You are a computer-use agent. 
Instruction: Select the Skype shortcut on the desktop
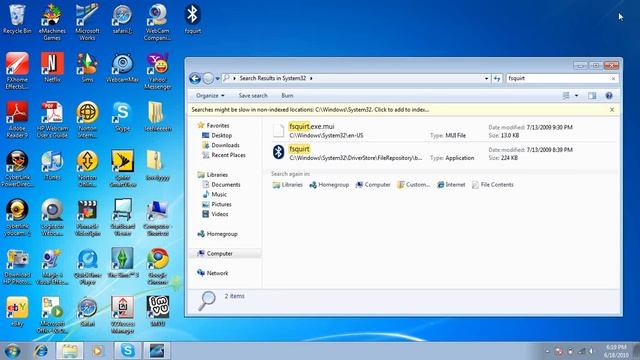[122, 117]
